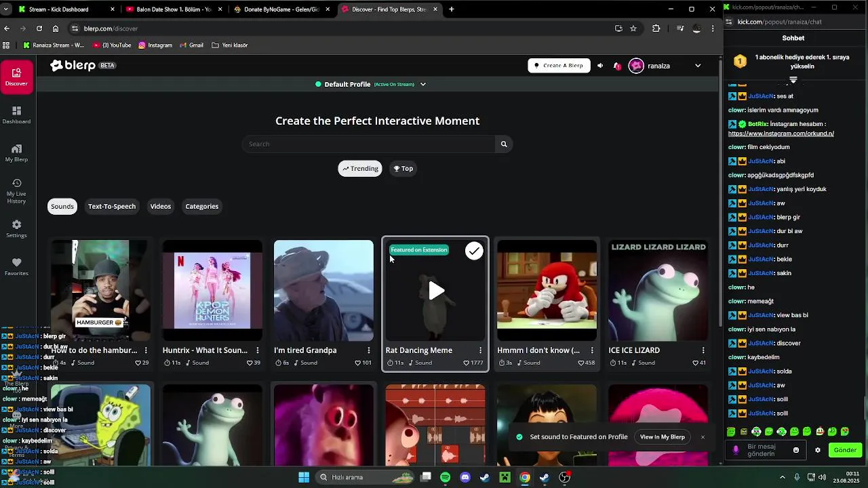Open the Blerp notifications bell

coord(617,66)
